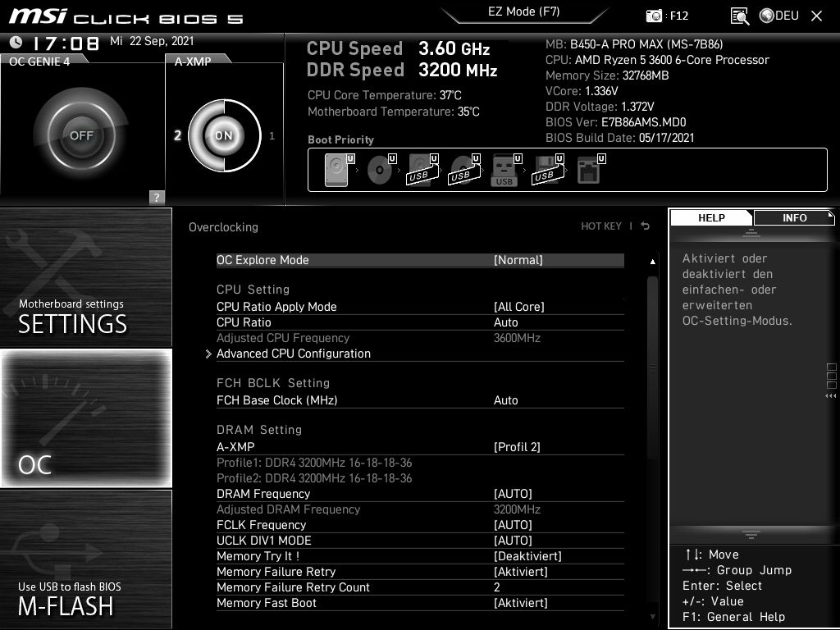
Task: Click the Boot Priority label
Action: (340, 139)
